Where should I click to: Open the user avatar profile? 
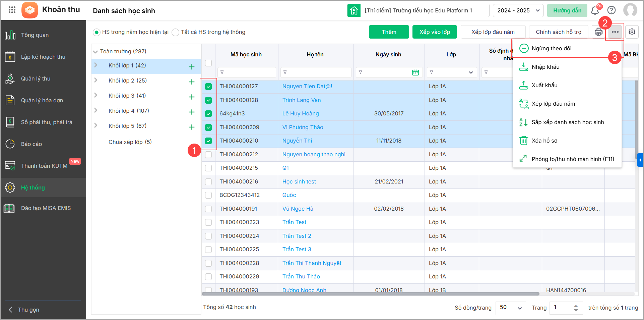coord(630,10)
